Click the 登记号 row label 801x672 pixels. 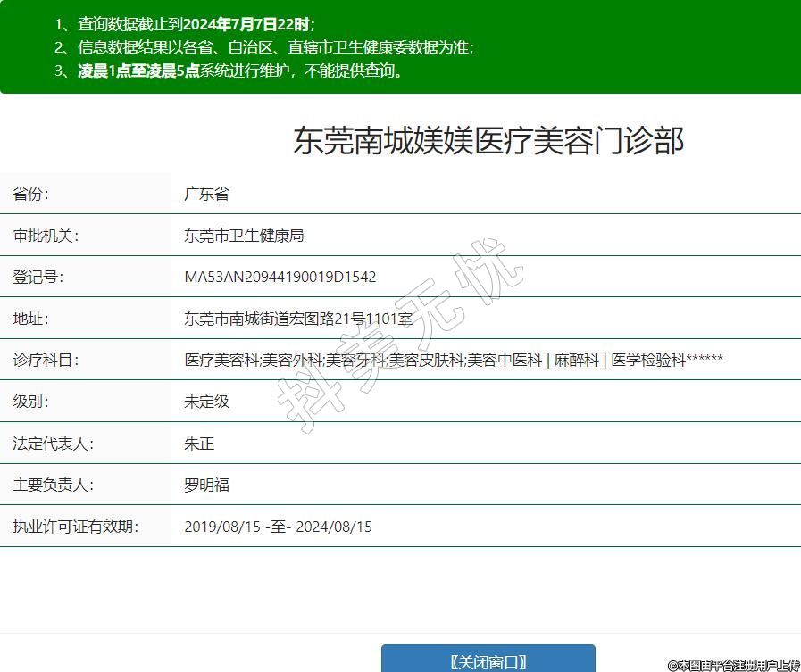click(38, 277)
